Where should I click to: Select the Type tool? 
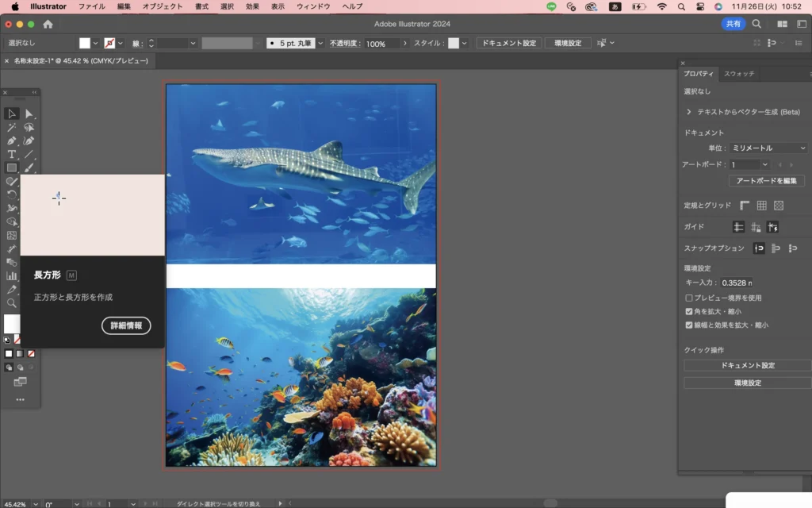[12, 154]
